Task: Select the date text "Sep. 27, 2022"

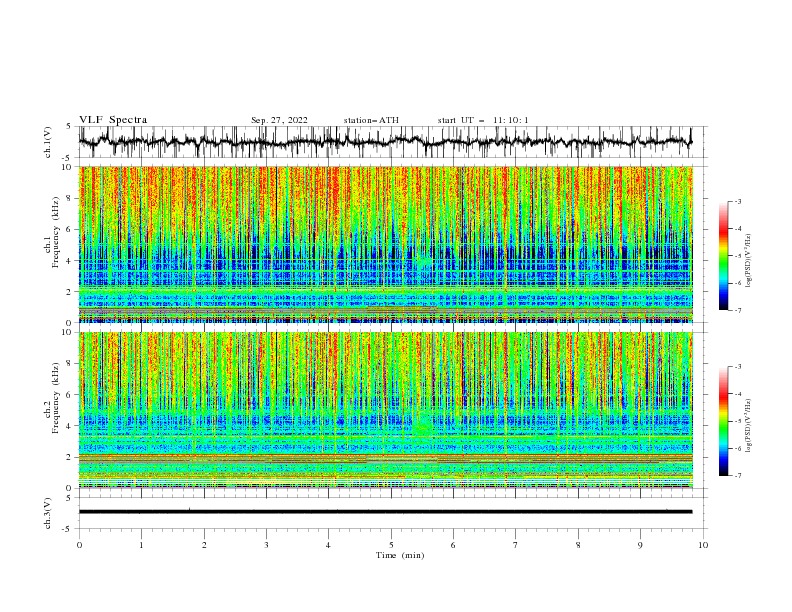Action: click(279, 120)
